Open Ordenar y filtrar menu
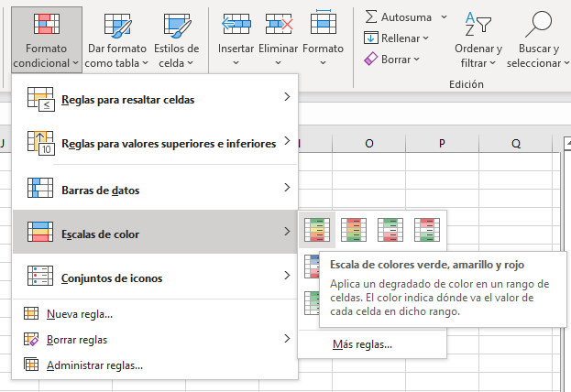This screenshot has height=392, width=571. click(x=478, y=41)
